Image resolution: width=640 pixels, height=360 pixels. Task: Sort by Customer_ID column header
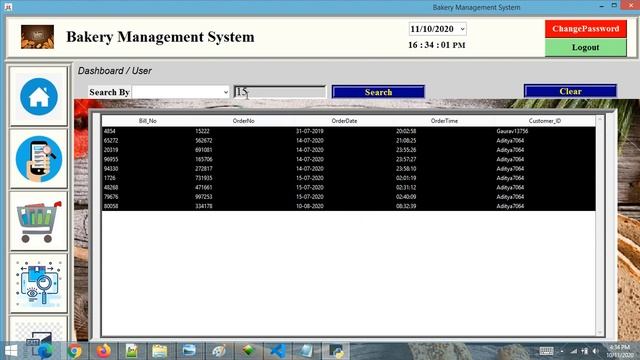click(x=544, y=121)
